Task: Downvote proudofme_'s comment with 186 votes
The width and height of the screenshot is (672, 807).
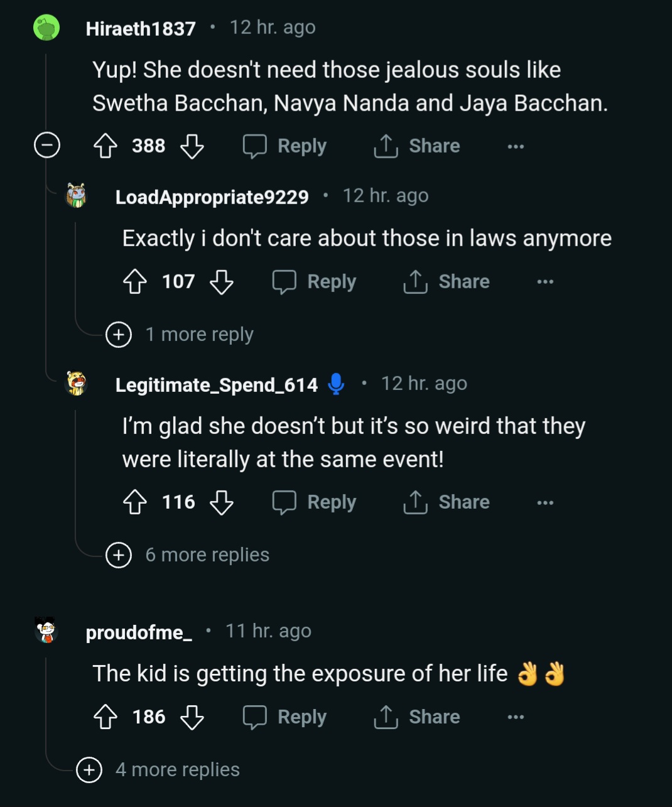Action: tap(192, 717)
